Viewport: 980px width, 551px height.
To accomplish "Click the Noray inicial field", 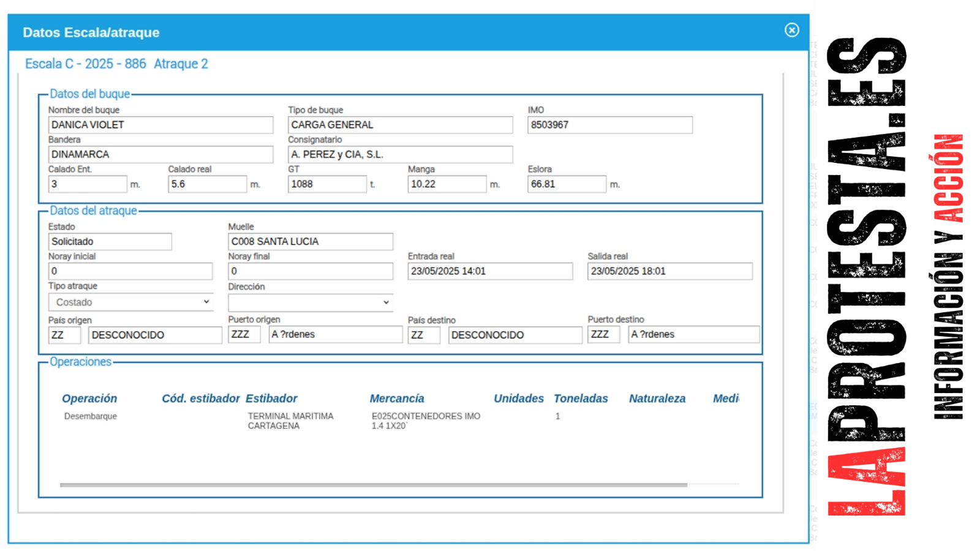I will point(130,271).
